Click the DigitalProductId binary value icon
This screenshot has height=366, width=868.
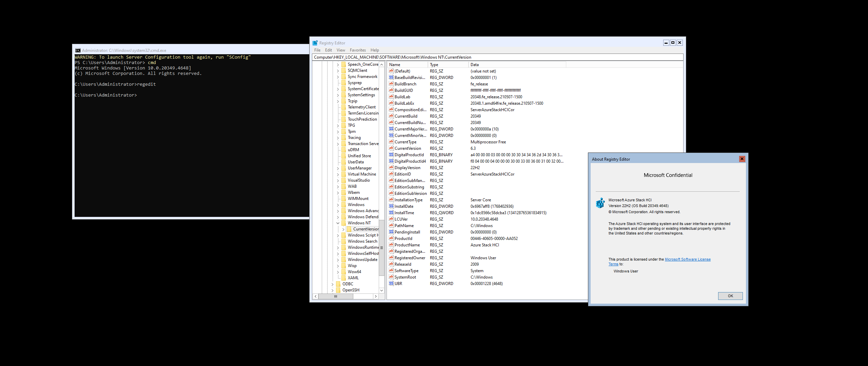391,155
